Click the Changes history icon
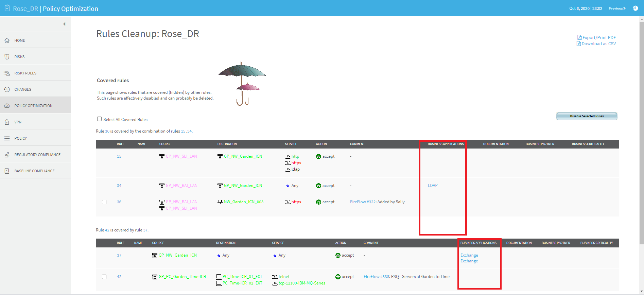644x295 pixels. coord(7,89)
